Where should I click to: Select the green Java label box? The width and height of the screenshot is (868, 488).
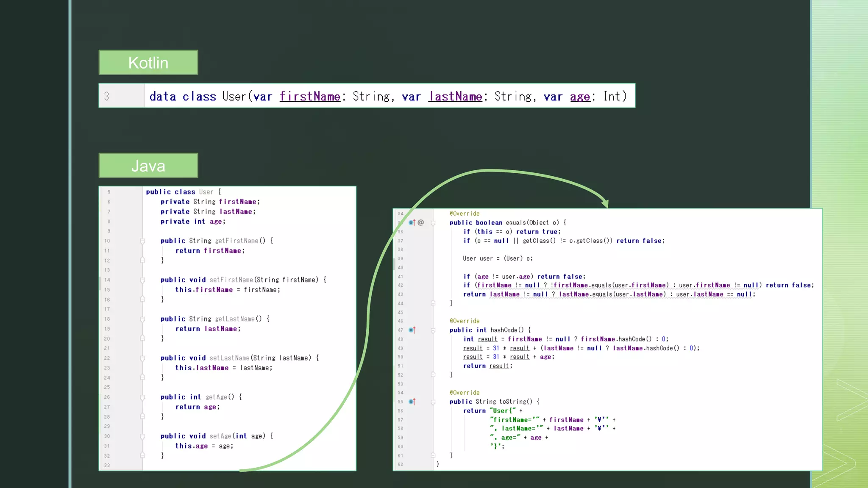[x=148, y=166]
